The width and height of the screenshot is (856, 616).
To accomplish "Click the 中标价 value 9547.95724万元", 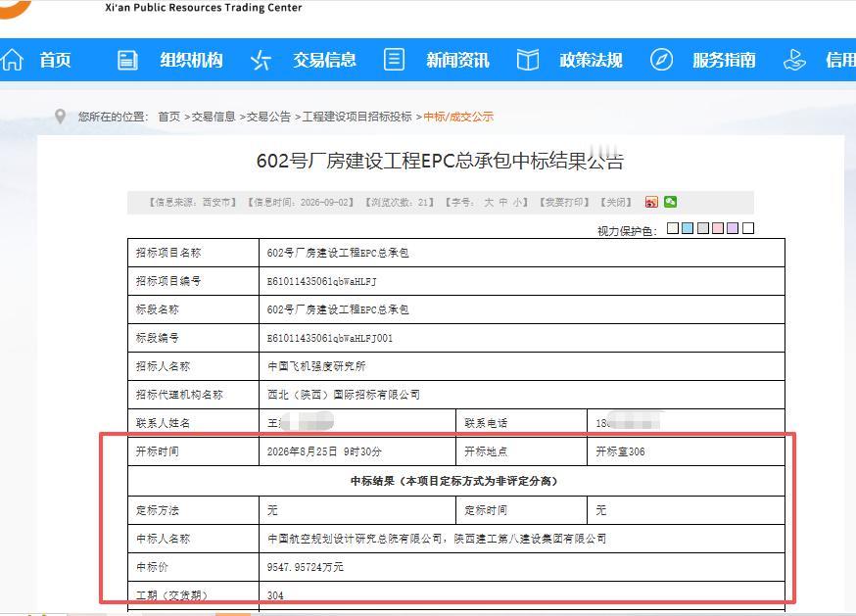I will click(306, 567).
